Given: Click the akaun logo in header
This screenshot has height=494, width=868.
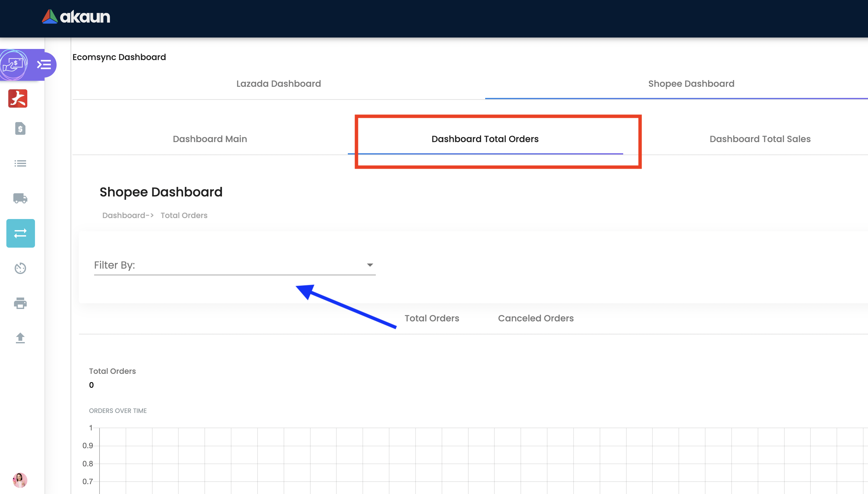Looking at the screenshot, I should [76, 17].
